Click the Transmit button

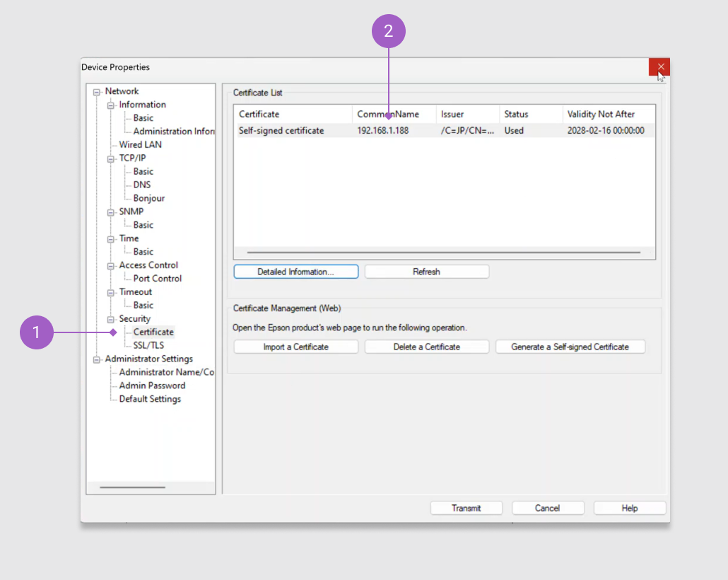click(466, 509)
